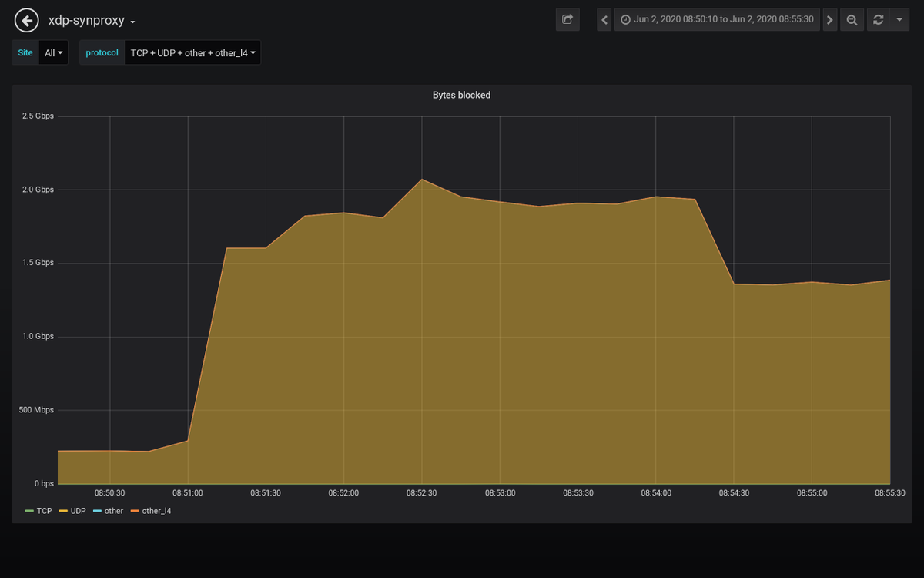Click the protocol variable label

(102, 53)
